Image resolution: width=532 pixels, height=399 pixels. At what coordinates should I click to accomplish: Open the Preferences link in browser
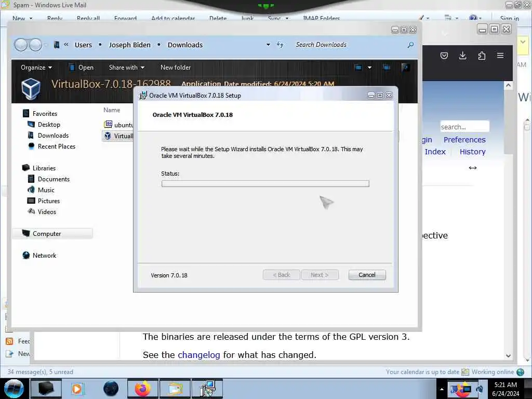(464, 139)
